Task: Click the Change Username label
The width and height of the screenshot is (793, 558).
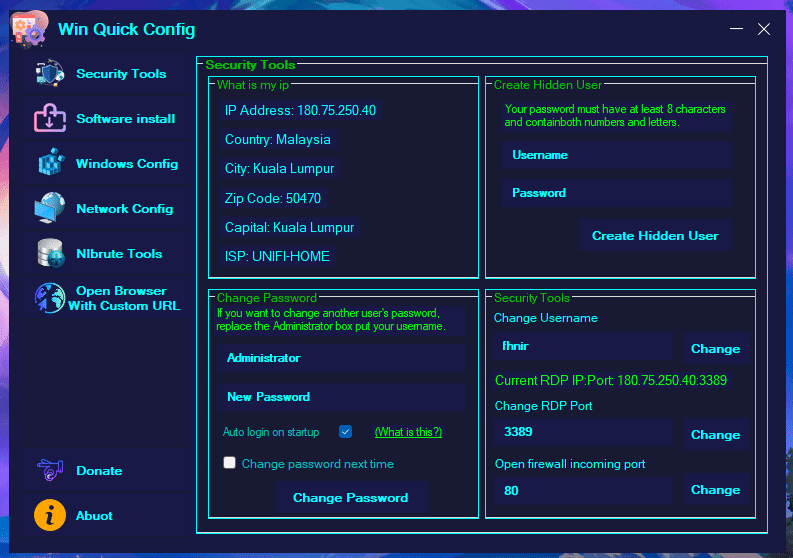Action: pyautogui.click(x=546, y=318)
